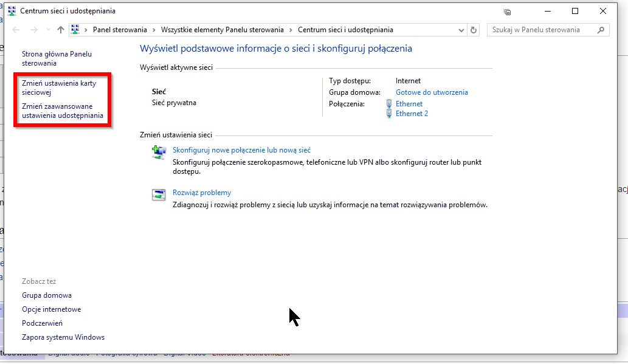
Task: Click the search magnifier icon
Action: tap(601, 30)
